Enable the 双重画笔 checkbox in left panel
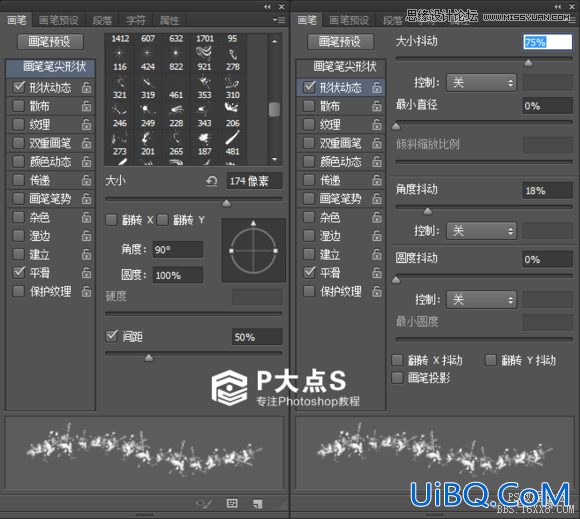Viewport: 580px width, 519px height. [18, 143]
